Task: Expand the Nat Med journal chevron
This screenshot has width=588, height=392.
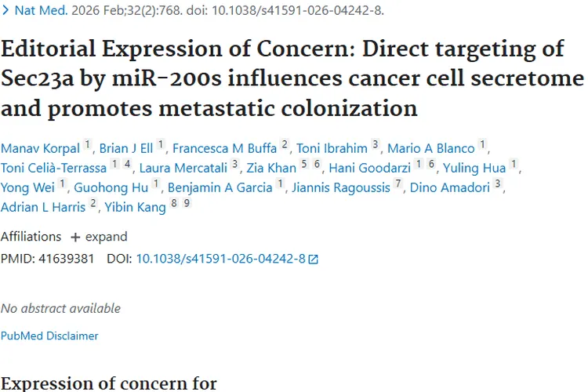Action: coord(5,12)
